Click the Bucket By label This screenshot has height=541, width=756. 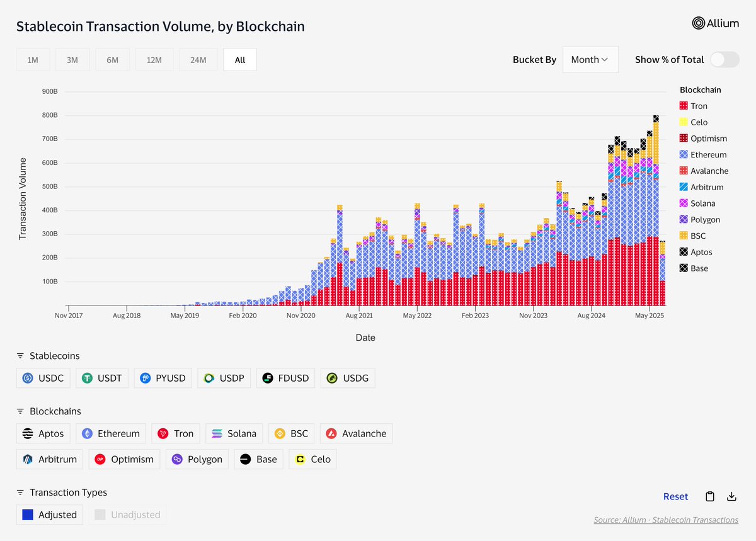534,59
